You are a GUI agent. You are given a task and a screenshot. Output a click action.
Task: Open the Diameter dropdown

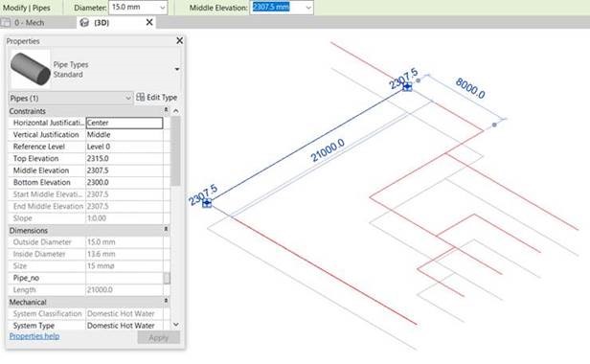(x=163, y=8)
